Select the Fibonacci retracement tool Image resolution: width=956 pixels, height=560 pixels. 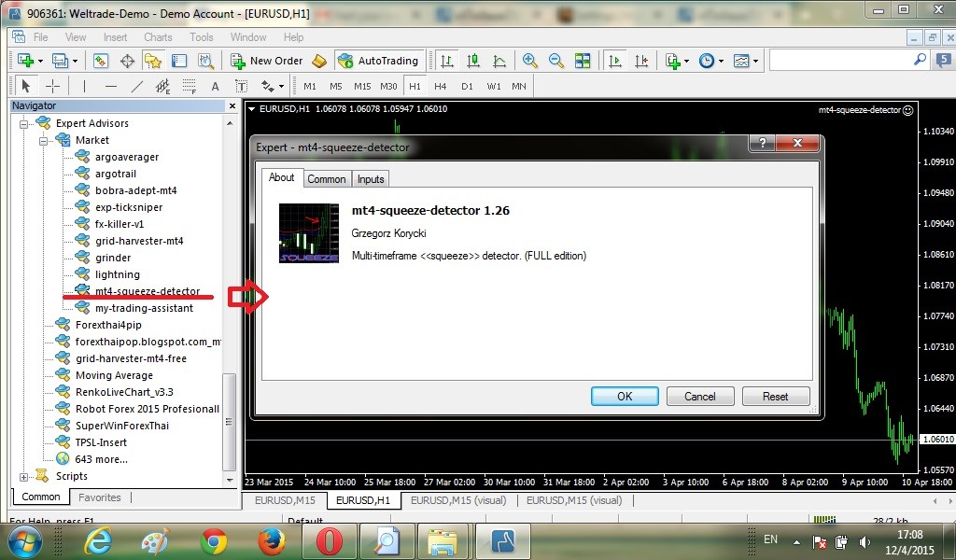[x=189, y=86]
